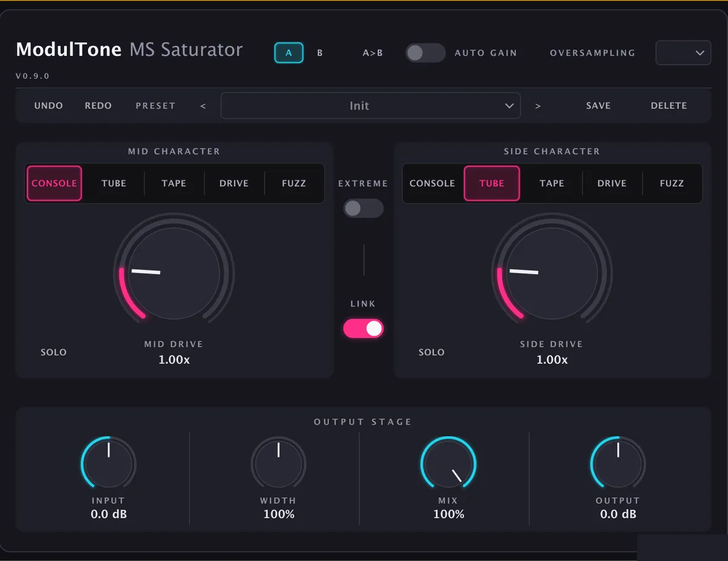
Task: Click the Mix knob
Action: (x=448, y=464)
